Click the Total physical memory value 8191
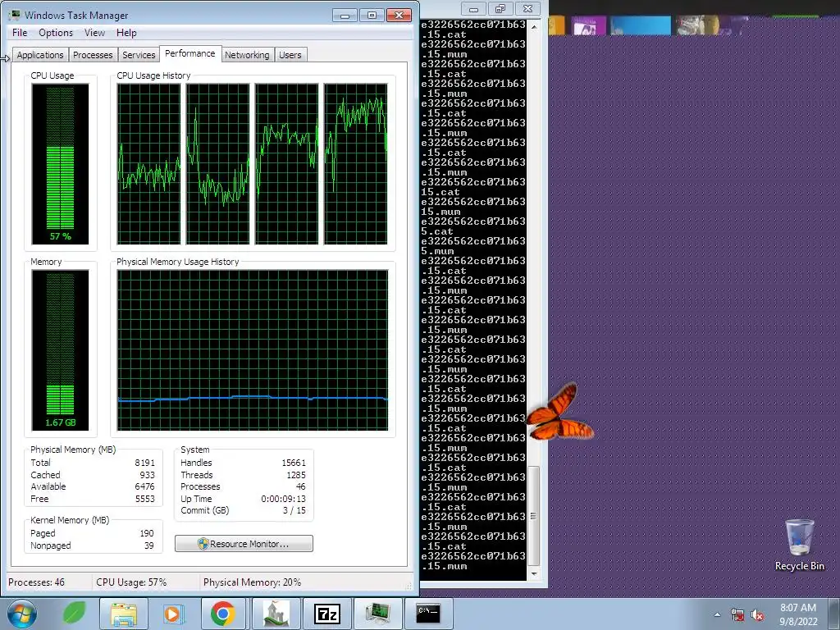This screenshot has height=630, width=840. [144, 463]
